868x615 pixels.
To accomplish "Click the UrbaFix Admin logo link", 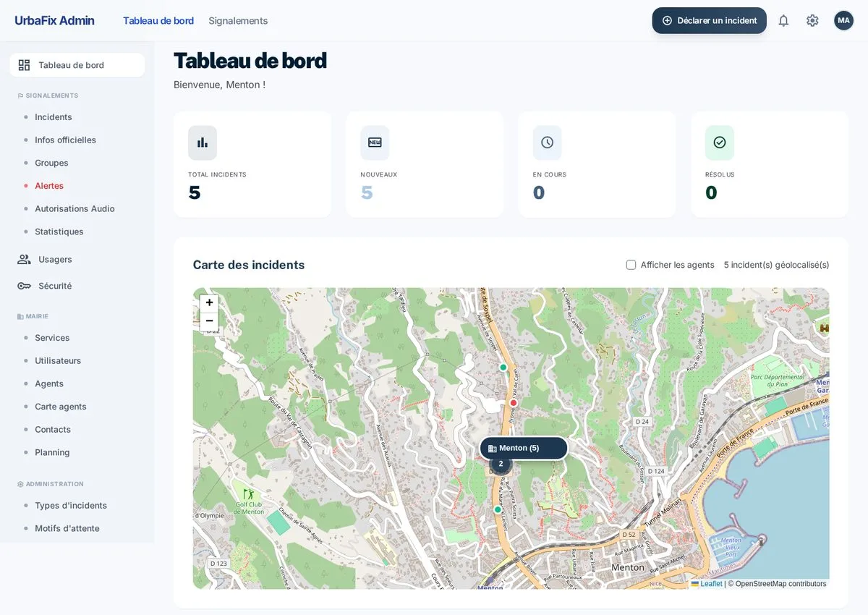I will coord(54,20).
